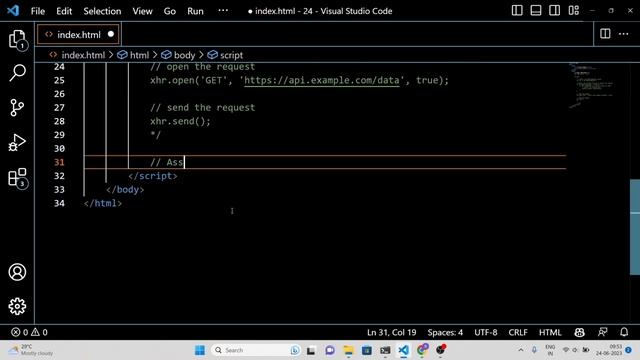The width and height of the screenshot is (640, 360).
Task: Open the errors and warnings status item
Action: 29,332
